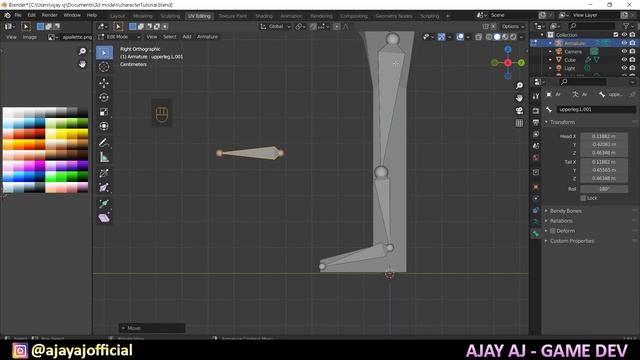Click the UV editor zoom magnifier icon
This screenshot has width=640, height=360.
[x=82, y=51]
